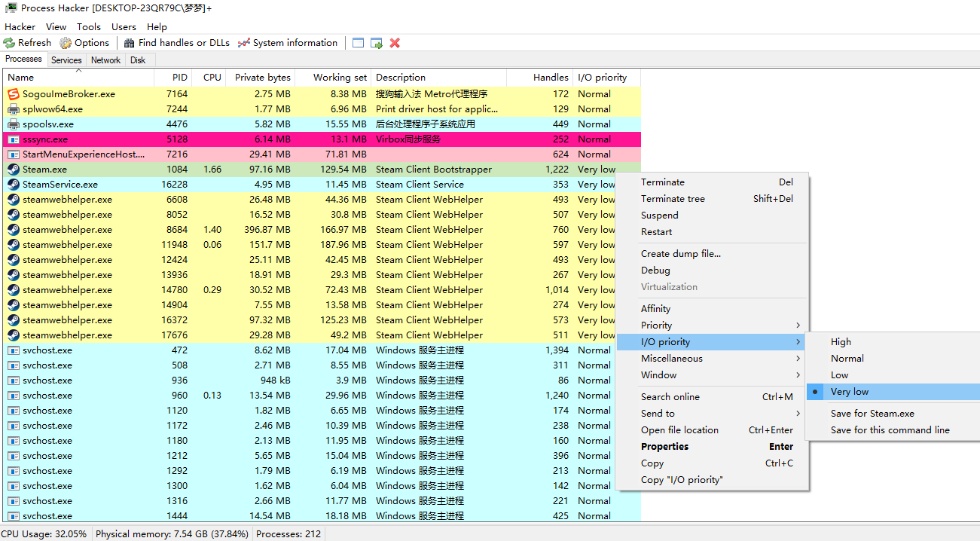Click the Refresh toolbar icon
This screenshot has width=980, height=541.
click(9, 43)
